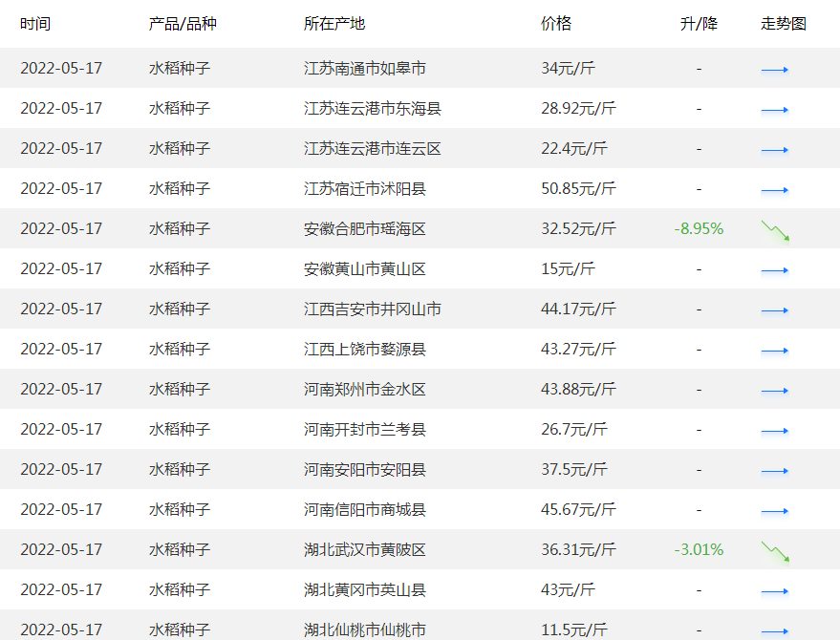The image size is (840, 640).
Task: Open the trend arrow for 河南郑州市金水区
Action: pos(774,389)
